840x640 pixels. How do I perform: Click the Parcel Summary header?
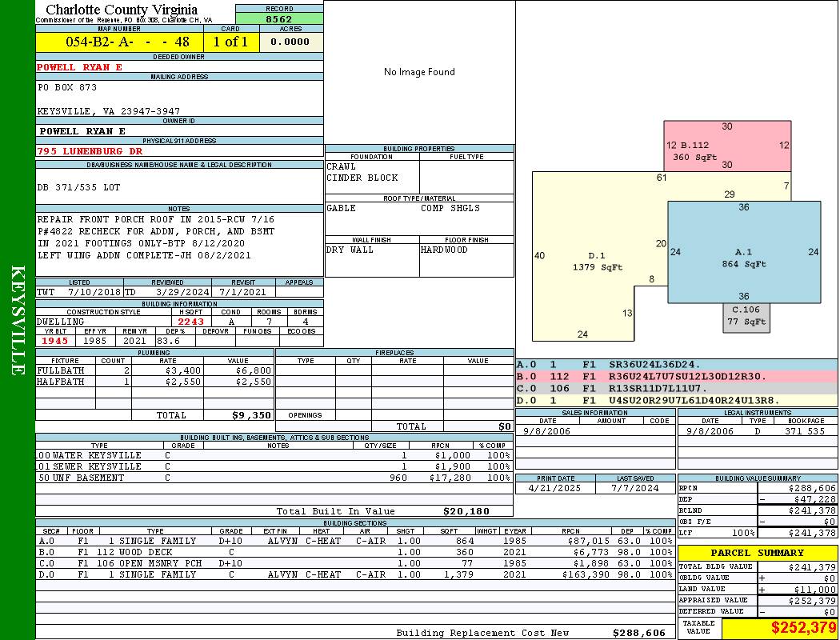[x=757, y=553]
